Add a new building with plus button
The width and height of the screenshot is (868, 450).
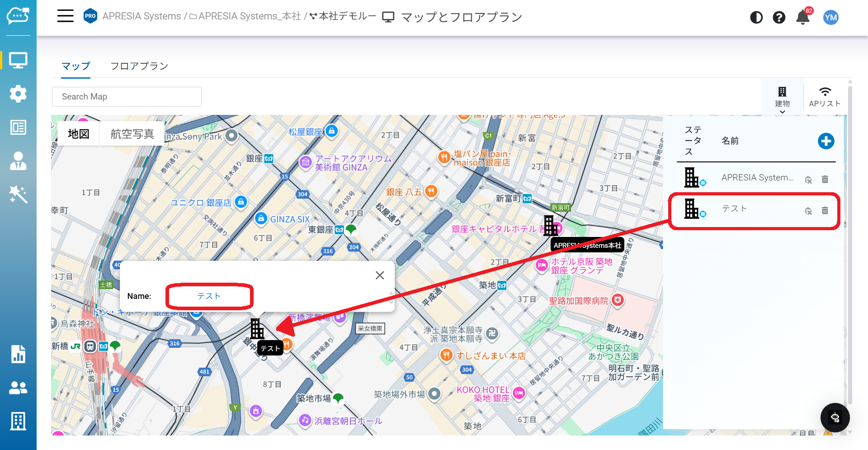(826, 141)
